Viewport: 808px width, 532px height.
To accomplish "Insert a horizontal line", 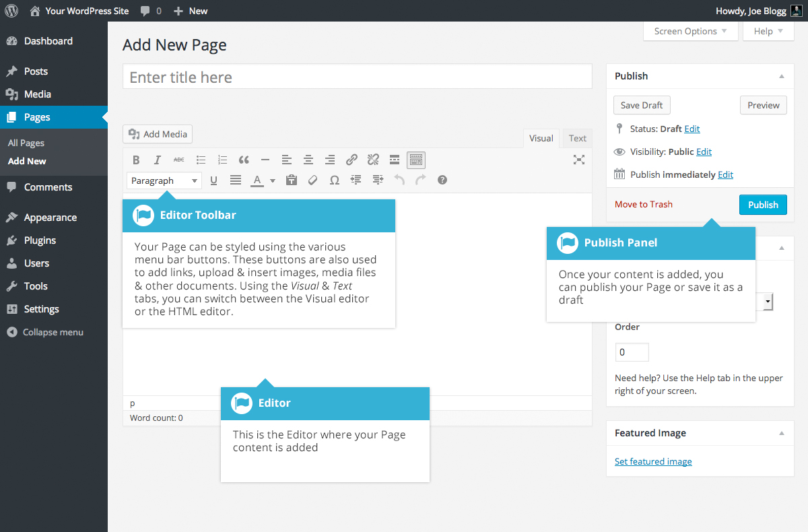I will pos(265,160).
